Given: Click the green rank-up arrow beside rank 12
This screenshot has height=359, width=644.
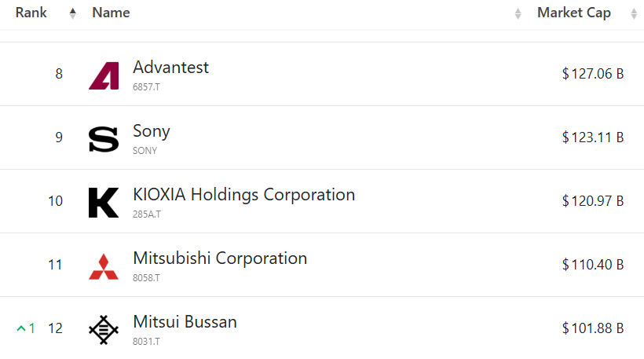Looking at the screenshot, I should [21, 328].
